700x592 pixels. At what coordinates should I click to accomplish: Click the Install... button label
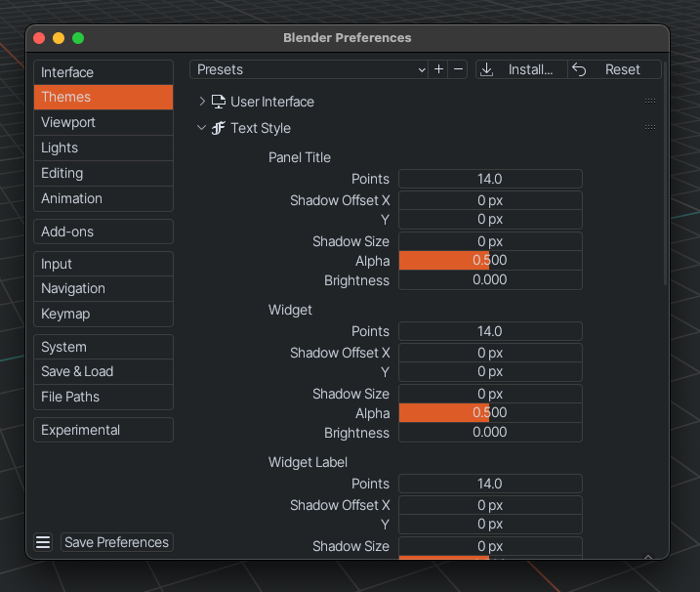(530, 69)
